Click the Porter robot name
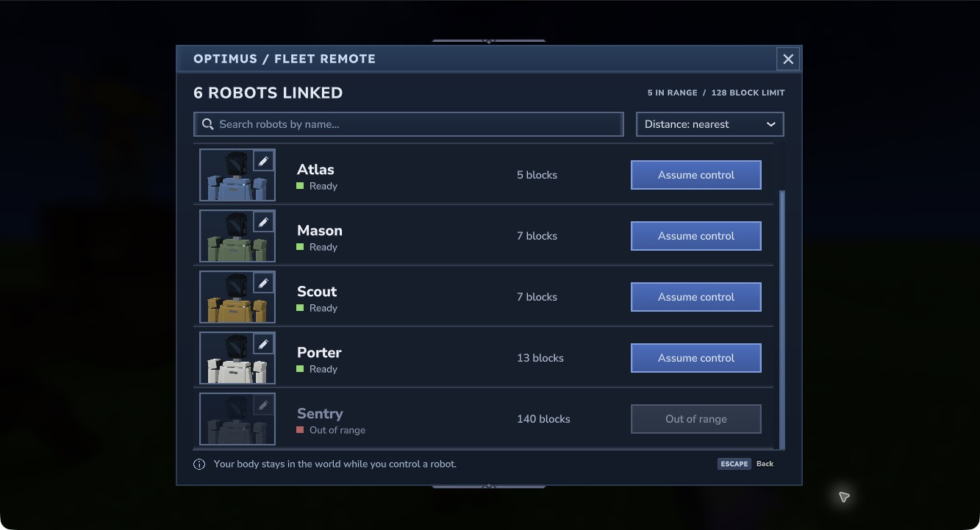Image resolution: width=980 pixels, height=530 pixels. click(x=319, y=352)
